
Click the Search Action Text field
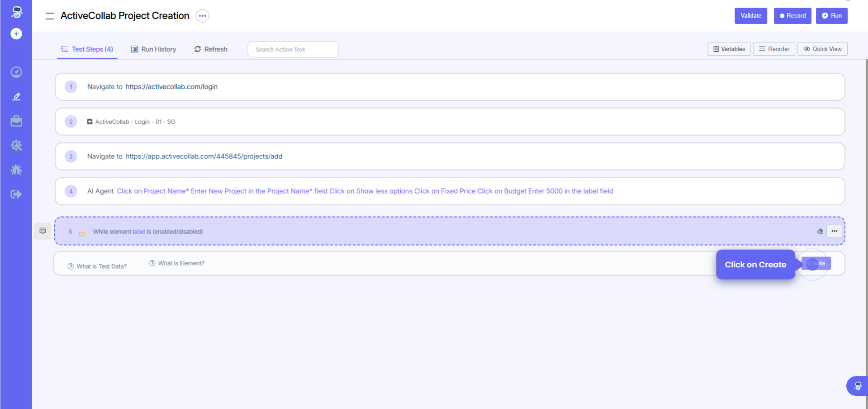[293, 49]
